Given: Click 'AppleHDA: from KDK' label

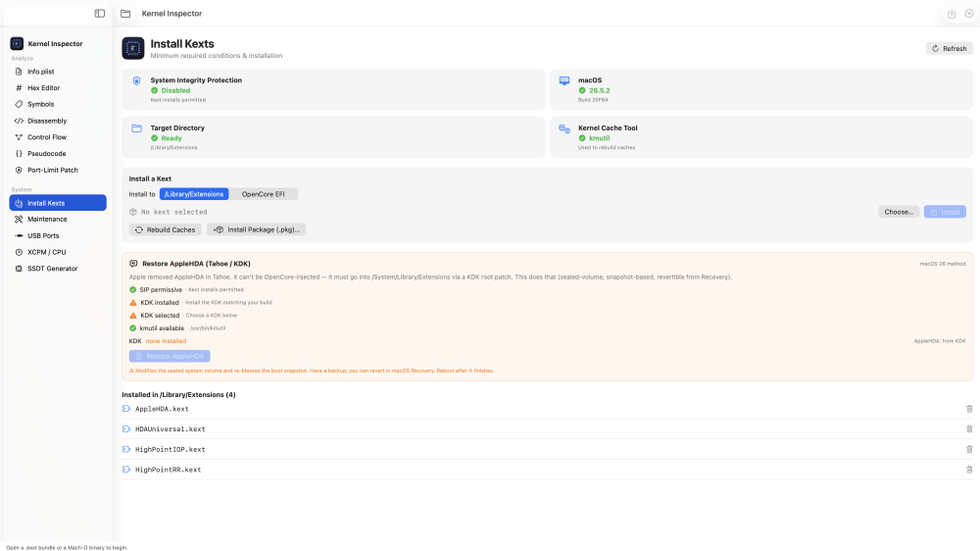Looking at the screenshot, I should tap(940, 341).
